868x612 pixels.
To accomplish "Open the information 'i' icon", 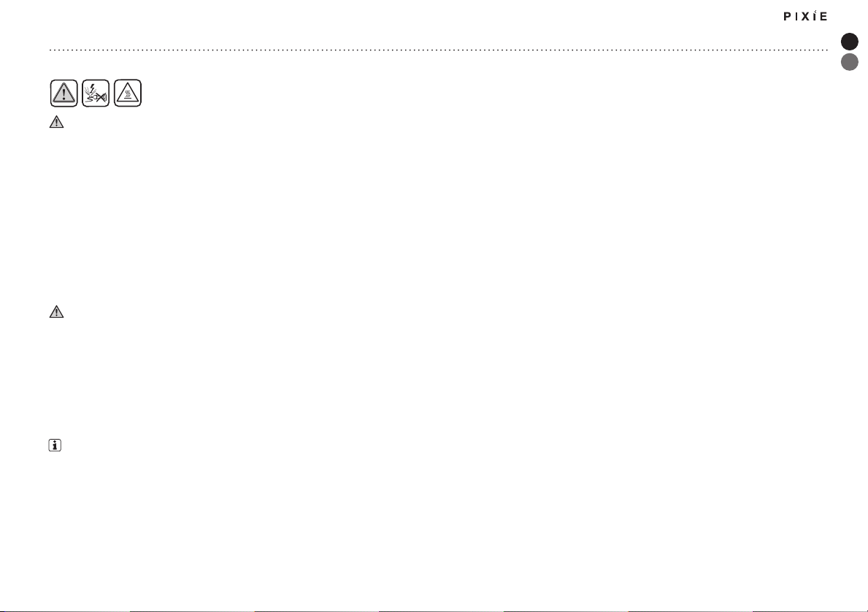I will [x=55, y=445].
